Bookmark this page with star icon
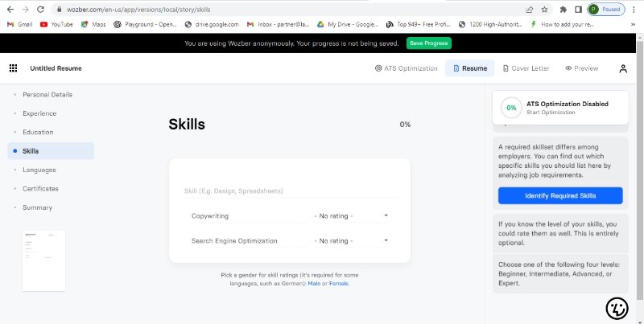This screenshot has height=324, width=644. tap(545, 10)
